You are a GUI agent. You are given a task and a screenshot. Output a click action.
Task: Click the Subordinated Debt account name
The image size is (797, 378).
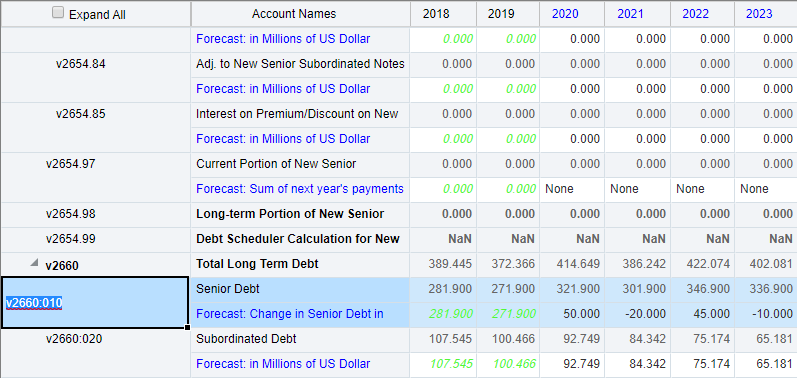tap(246, 339)
